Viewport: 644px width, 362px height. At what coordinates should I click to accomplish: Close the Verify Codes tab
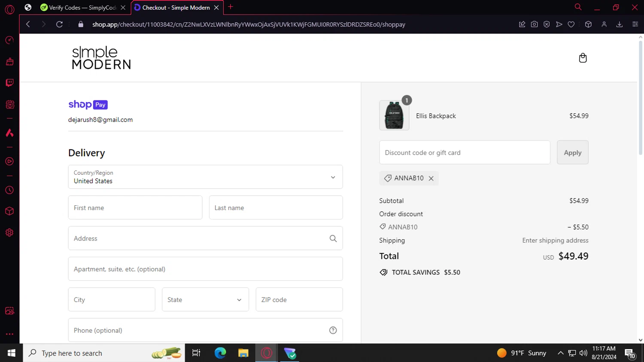point(123,7)
